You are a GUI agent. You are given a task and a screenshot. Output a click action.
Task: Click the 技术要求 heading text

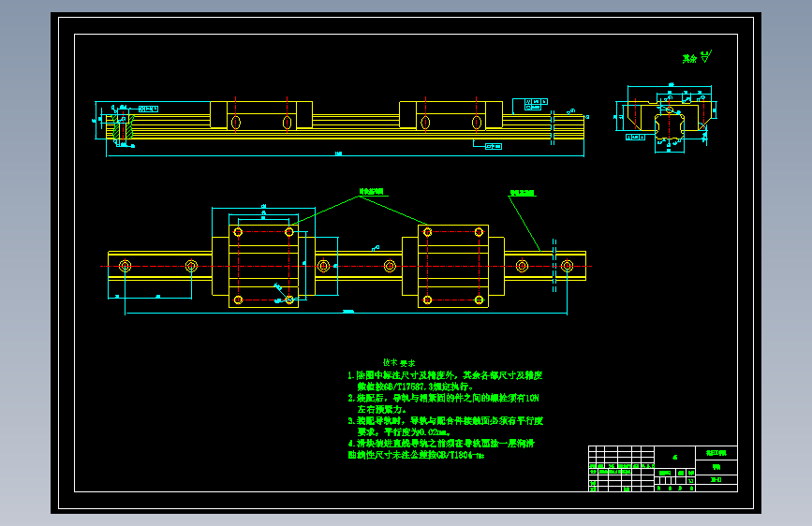pos(399,363)
